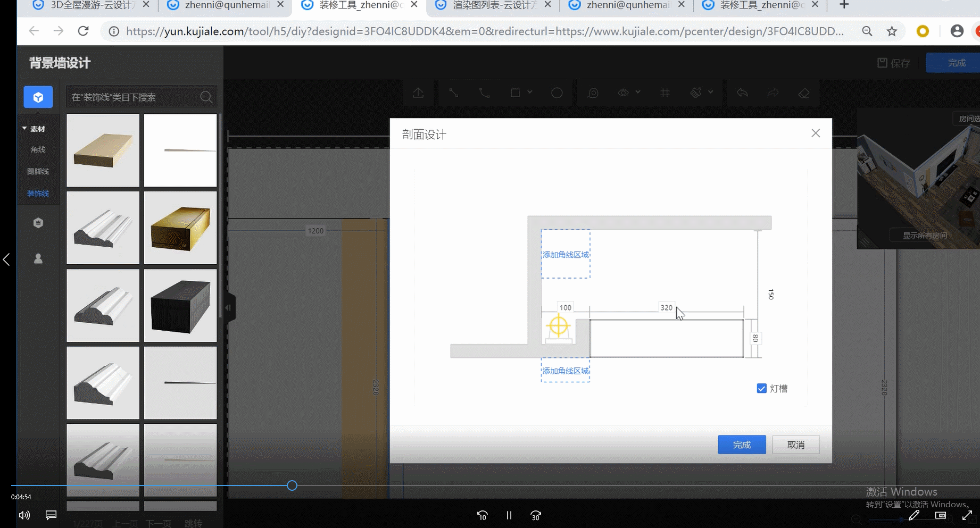The width and height of the screenshot is (980, 528).
Task: Close the 剖面设计 dialog
Action: pyautogui.click(x=816, y=133)
